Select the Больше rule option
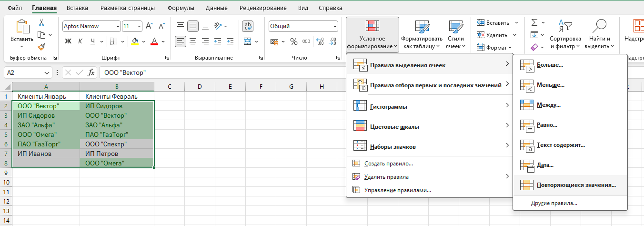 tap(570, 64)
